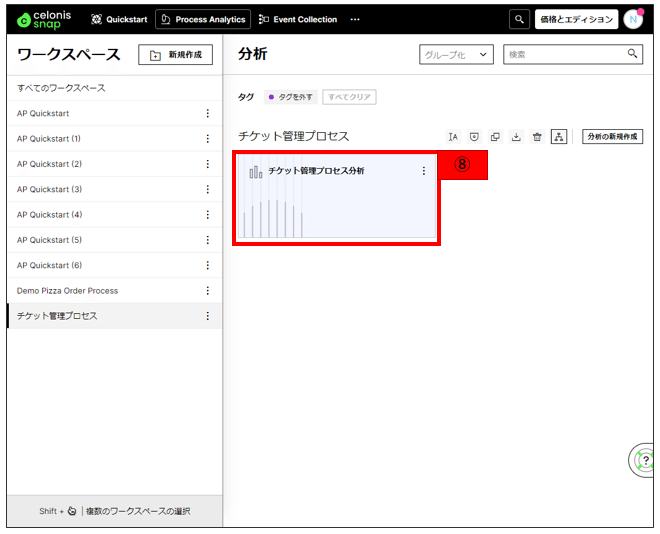The height and width of the screenshot is (534, 660).
Task: Open the Process Analytics tab
Action: click(x=203, y=19)
